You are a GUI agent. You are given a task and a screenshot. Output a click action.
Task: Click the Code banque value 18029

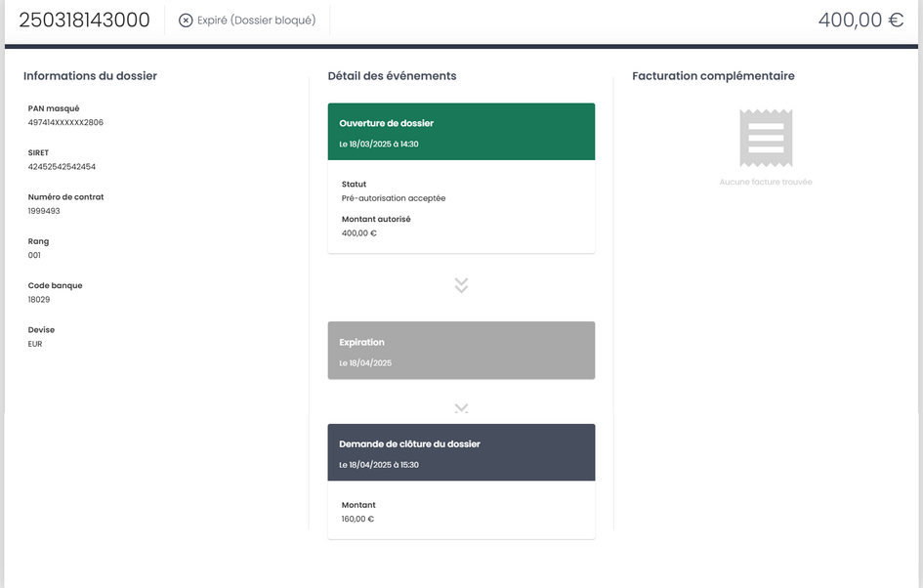tap(39, 300)
